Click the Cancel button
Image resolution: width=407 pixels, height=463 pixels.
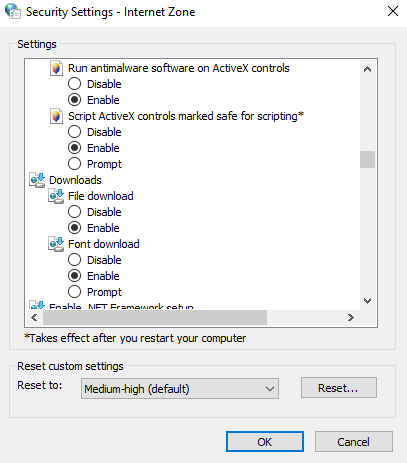tap(354, 442)
